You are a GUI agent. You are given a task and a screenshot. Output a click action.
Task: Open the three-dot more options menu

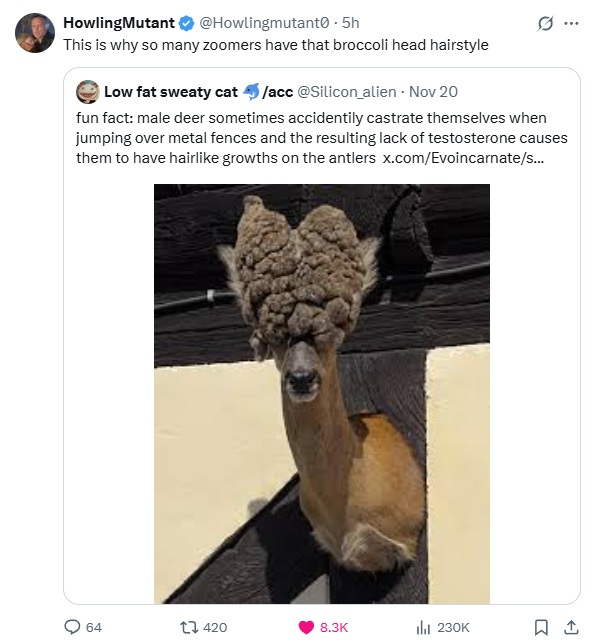coord(571,23)
